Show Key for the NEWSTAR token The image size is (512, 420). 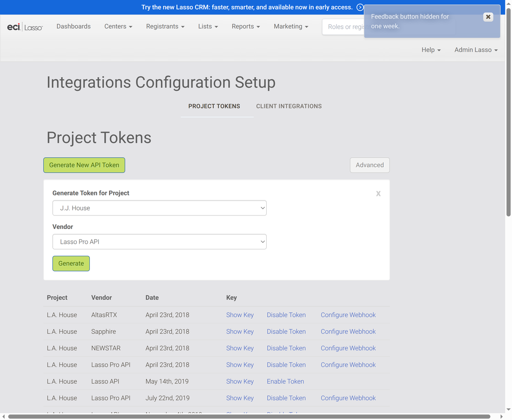[240, 348]
